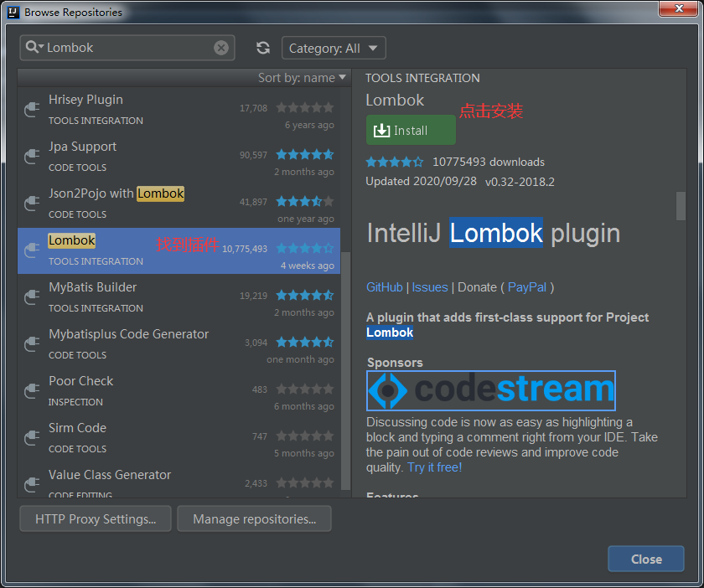The height and width of the screenshot is (588, 704).
Task: Click the MyBatis Builder plug icon
Action: 32,297
